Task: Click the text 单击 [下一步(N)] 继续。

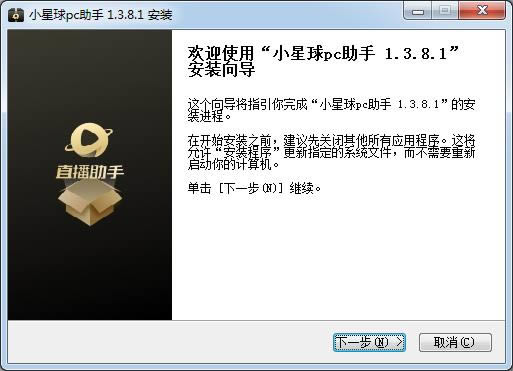Action: [254, 188]
